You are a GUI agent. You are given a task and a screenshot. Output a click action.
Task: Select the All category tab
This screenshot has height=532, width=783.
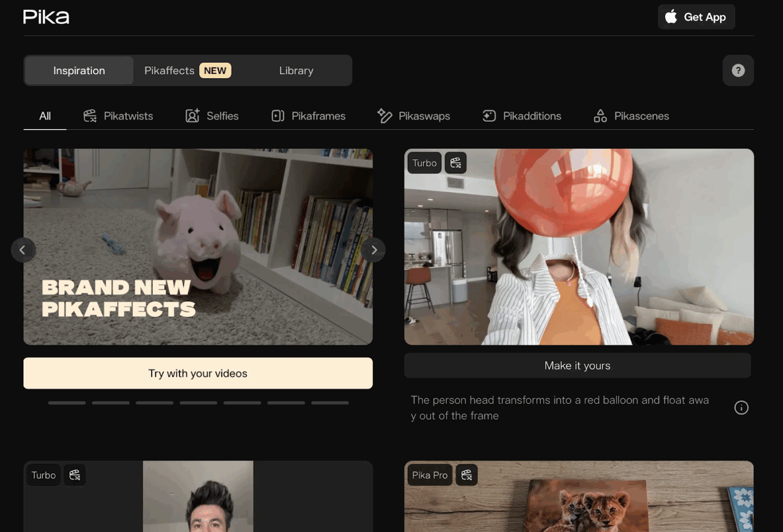[44, 116]
